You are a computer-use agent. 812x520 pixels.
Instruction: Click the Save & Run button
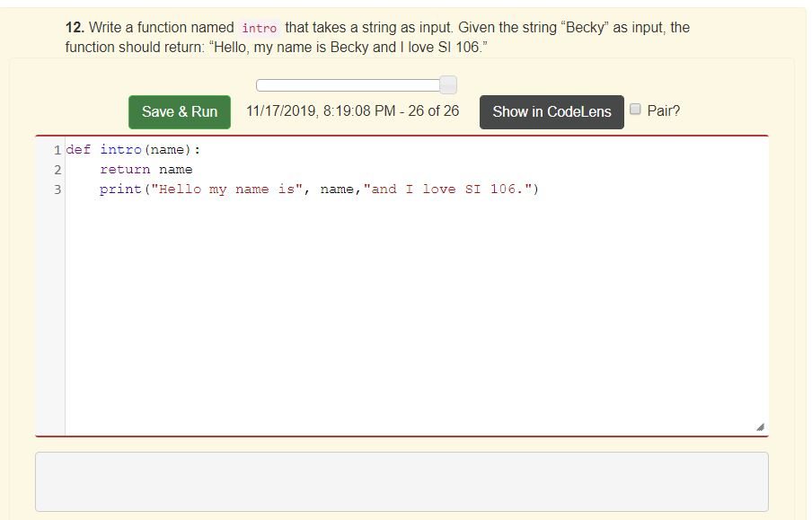point(179,111)
